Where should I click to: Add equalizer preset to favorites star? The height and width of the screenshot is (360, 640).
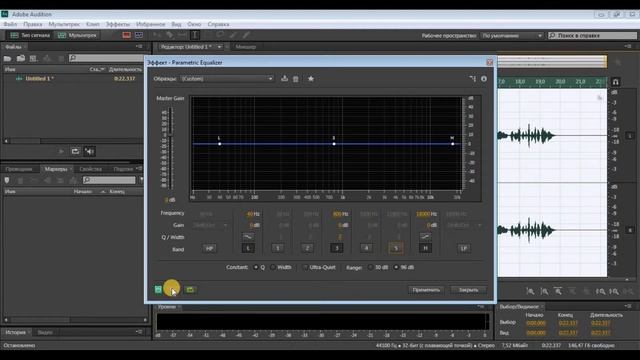(x=311, y=79)
